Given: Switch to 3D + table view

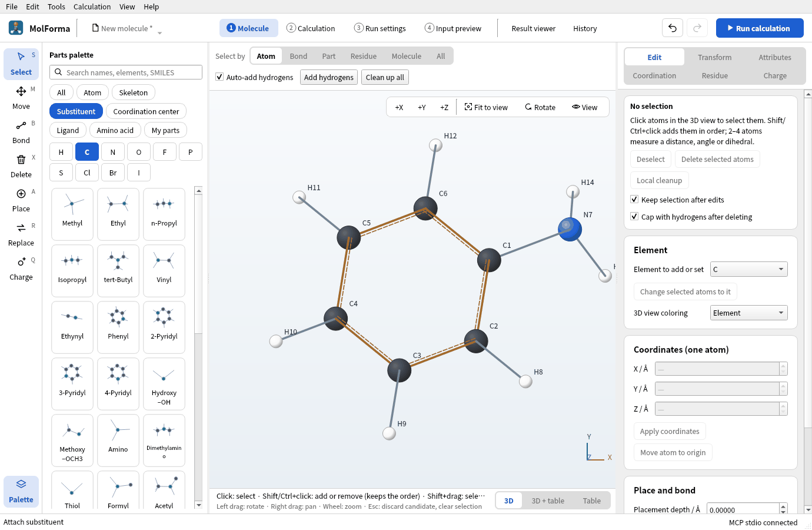Looking at the screenshot, I should click(548, 501).
